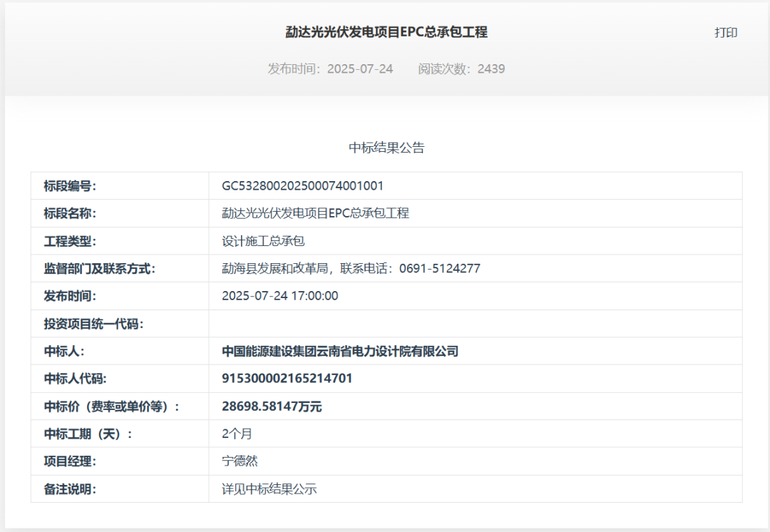This screenshot has height=532, width=770.
Task: Select the remark 详见中标结果公示
Action: coord(269,488)
